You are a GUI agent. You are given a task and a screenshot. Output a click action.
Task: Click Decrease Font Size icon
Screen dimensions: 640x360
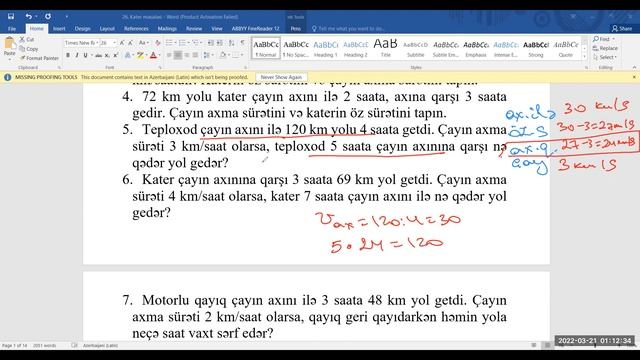point(131,43)
